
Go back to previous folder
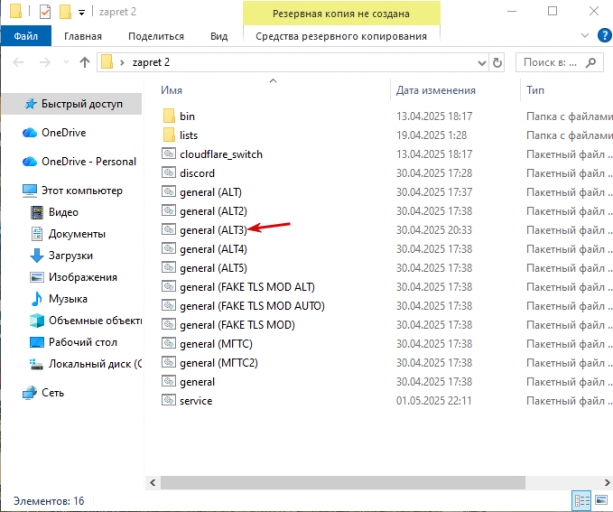[x=18, y=62]
